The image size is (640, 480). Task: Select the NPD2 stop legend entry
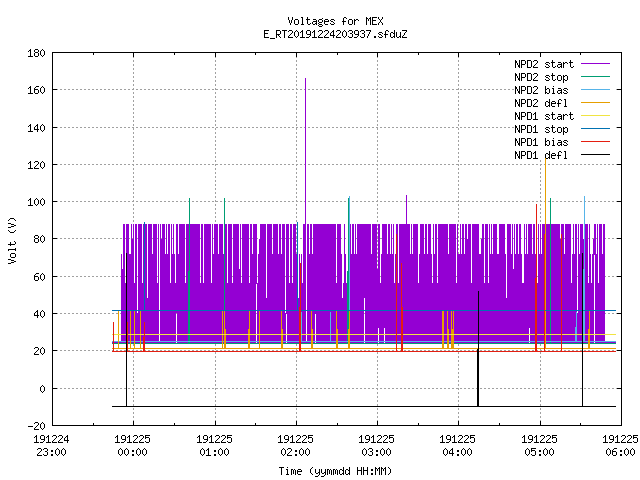(541, 77)
